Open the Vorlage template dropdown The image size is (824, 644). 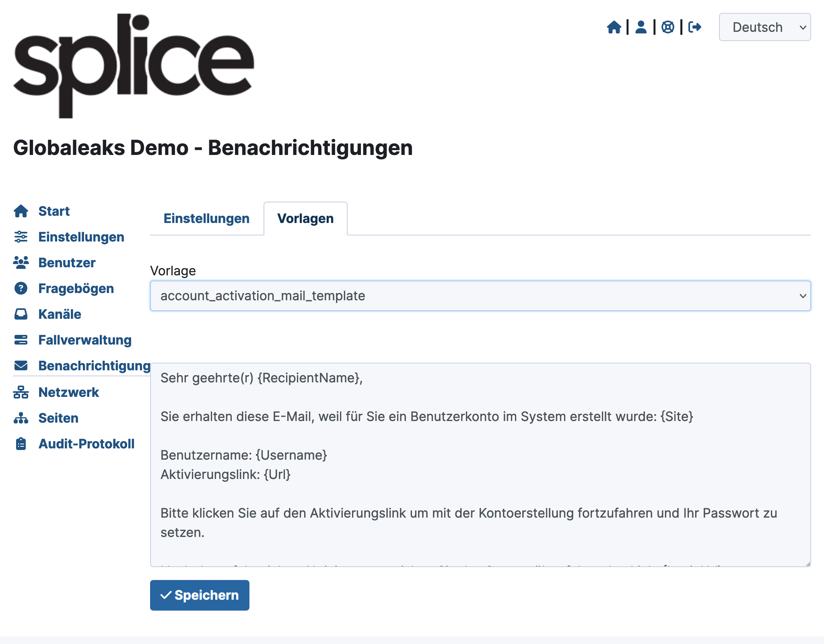pyautogui.click(x=480, y=296)
